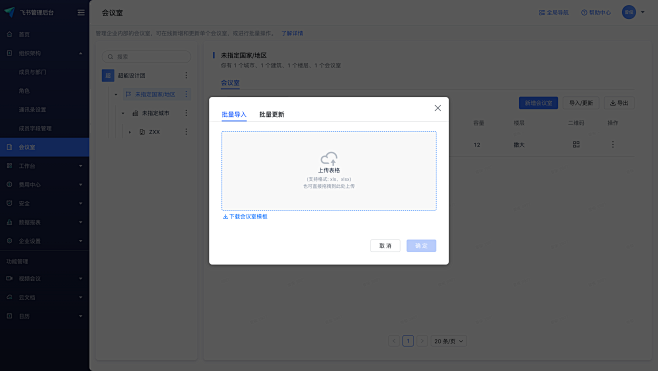Click the 数据报表 chart icon

tap(9, 222)
